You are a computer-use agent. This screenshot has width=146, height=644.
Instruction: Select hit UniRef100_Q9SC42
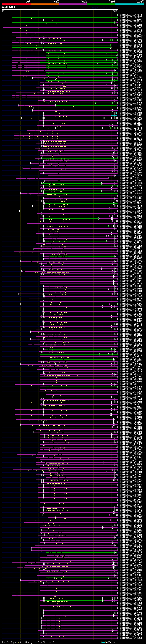click(131, 75)
